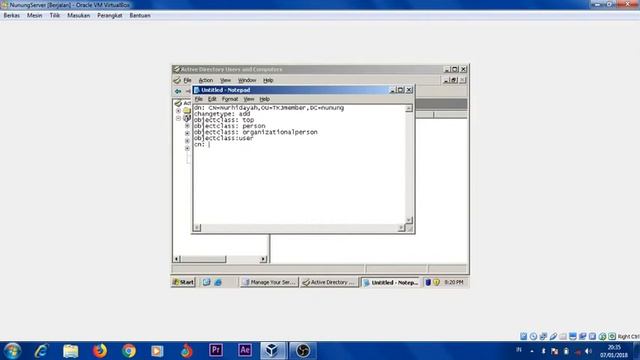Viewport: 640px width, 360px height.
Task: Open VirtualBox Perangkat menu
Action: [110, 16]
